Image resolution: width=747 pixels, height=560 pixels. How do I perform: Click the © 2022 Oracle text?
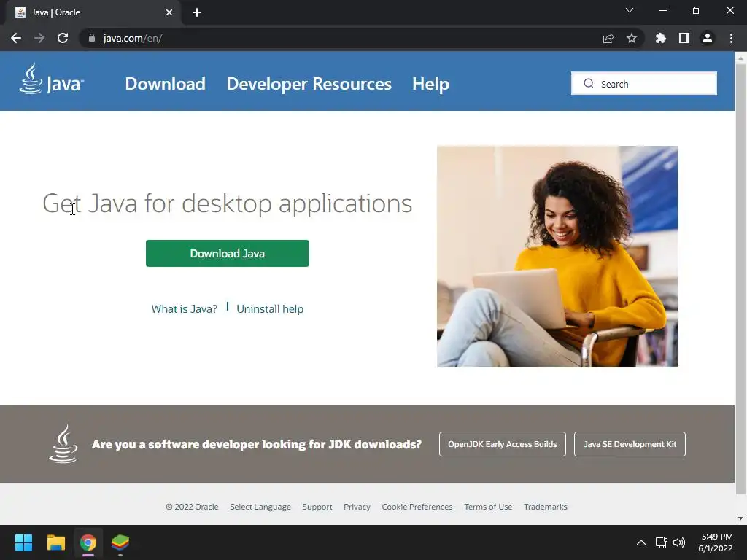[192, 507]
